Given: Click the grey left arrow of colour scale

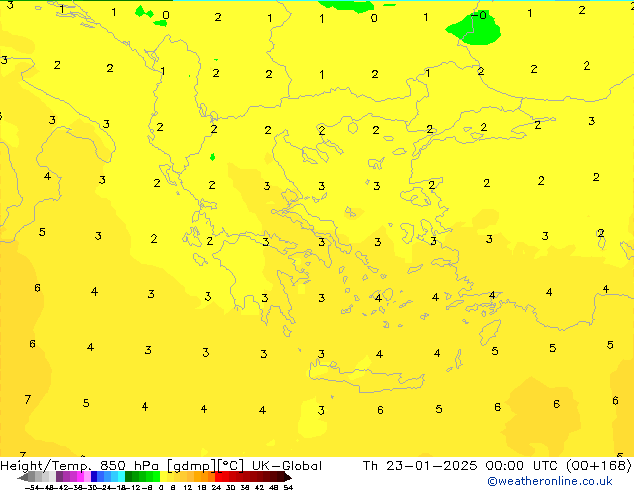Looking at the screenshot, I should tap(22, 477).
